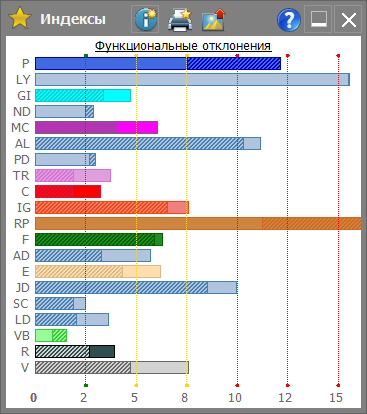Click the JD bar
This screenshot has width=367, height=414.
[x=136, y=288]
